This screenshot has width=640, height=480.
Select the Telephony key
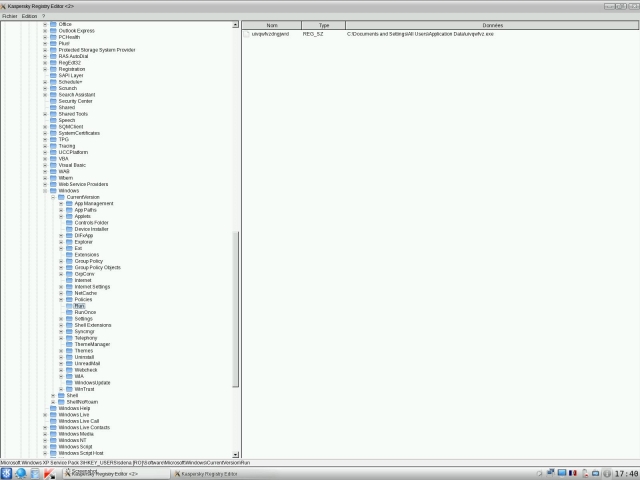(x=86, y=338)
